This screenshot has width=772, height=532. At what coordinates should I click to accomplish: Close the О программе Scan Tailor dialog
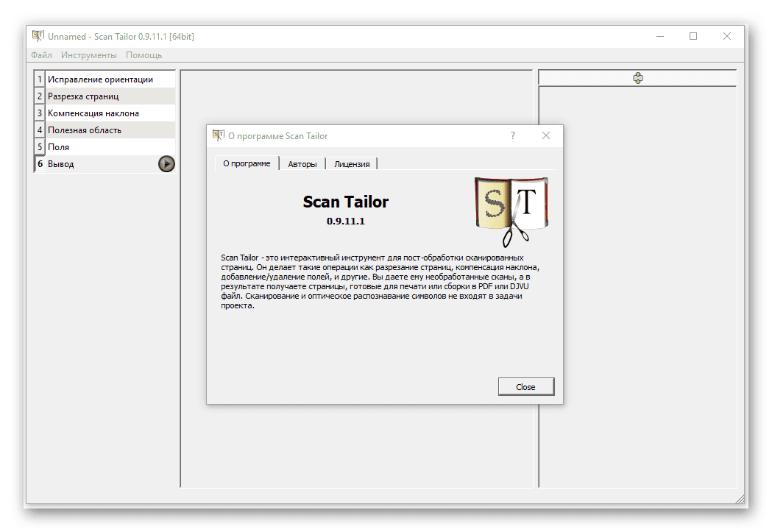[x=546, y=135]
